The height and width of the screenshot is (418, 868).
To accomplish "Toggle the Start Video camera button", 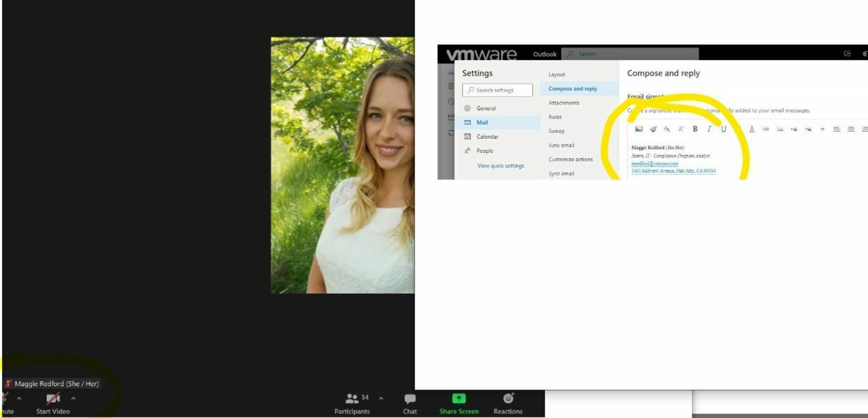I will point(53,403).
